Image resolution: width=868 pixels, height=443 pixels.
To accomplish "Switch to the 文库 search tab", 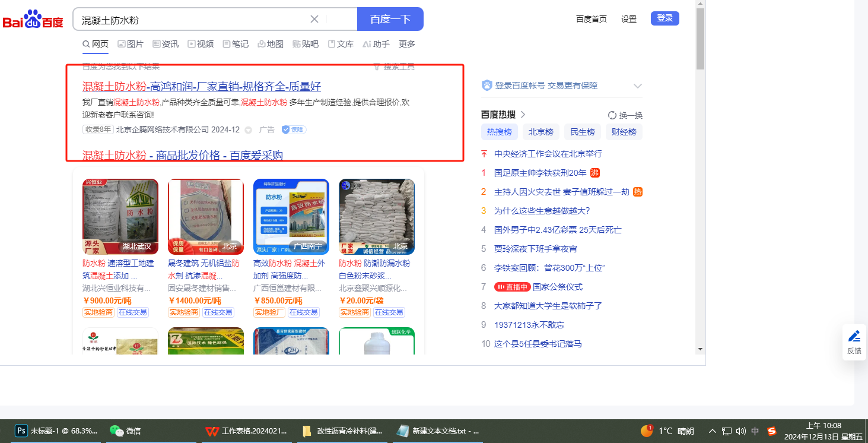I will click(x=341, y=44).
